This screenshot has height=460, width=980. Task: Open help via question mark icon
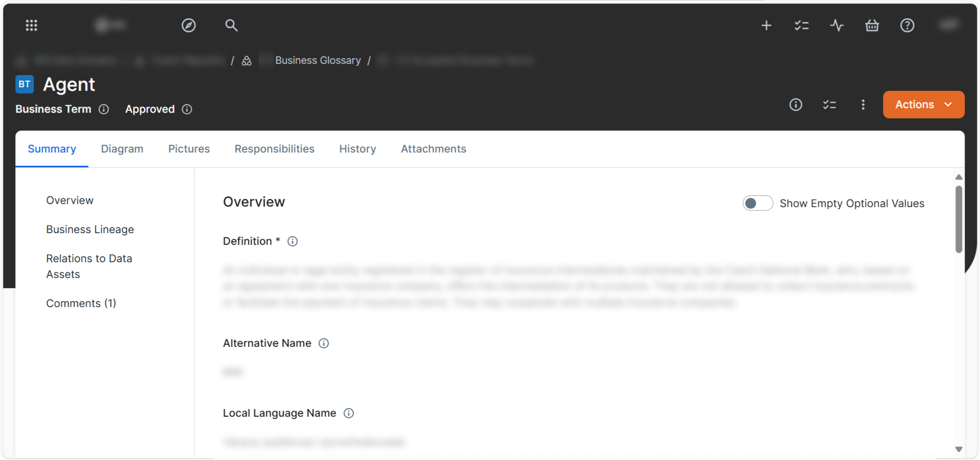[x=908, y=25]
